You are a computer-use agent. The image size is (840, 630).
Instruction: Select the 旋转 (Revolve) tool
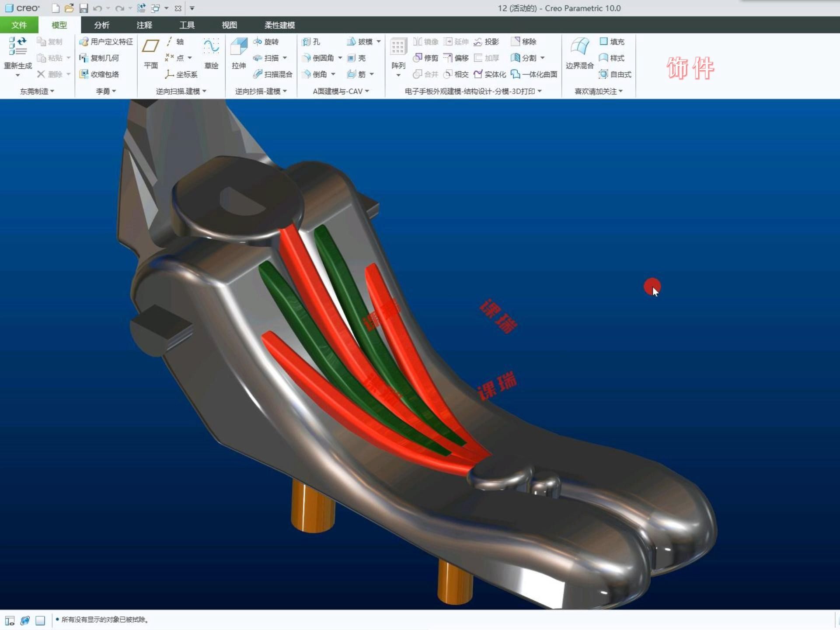coord(266,42)
